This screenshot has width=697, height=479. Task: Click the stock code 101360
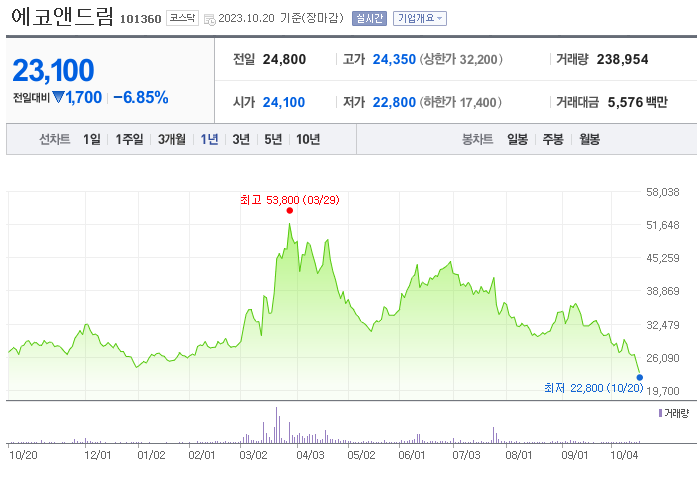140,19
